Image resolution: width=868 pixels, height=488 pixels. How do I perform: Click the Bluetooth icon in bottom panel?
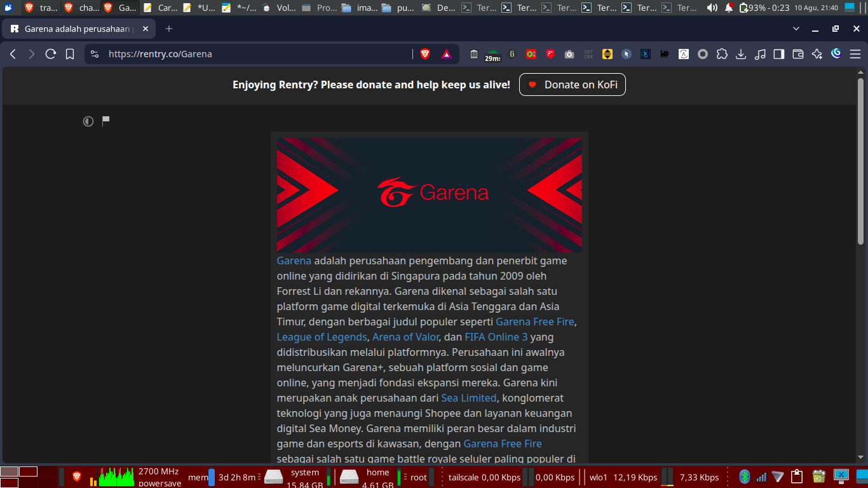pos(745,477)
